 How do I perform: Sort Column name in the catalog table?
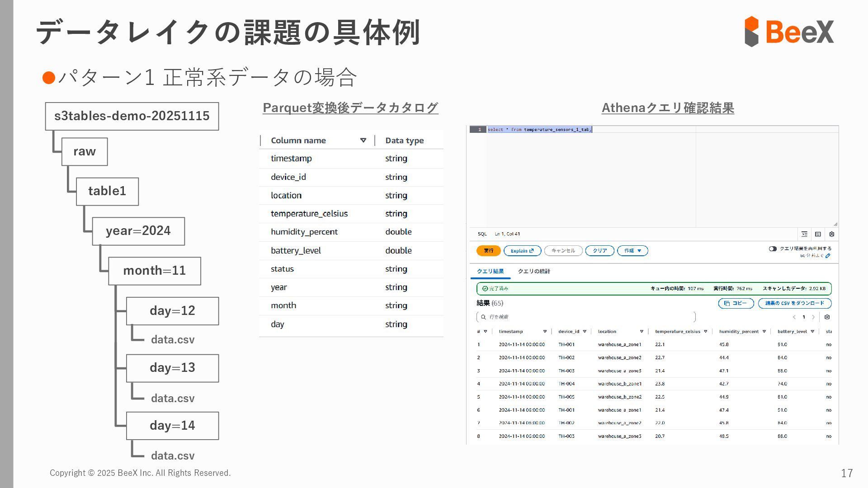click(x=363, y=141)
